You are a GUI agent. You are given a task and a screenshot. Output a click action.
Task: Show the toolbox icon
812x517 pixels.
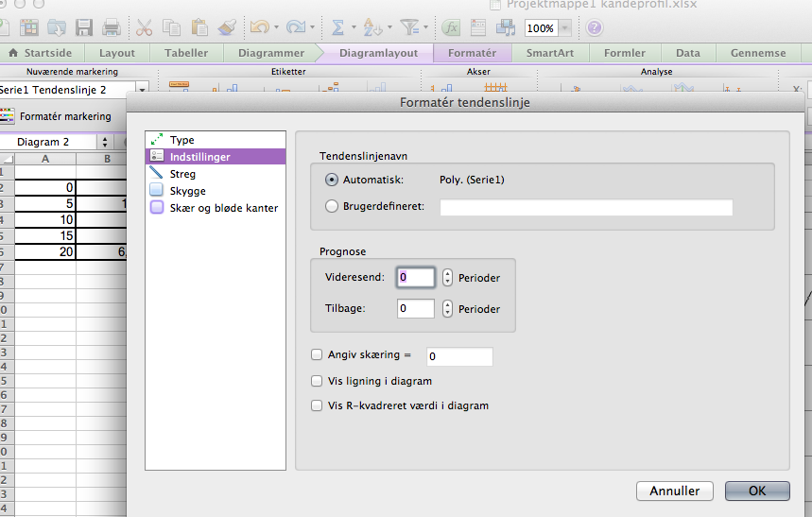point(478,27)
